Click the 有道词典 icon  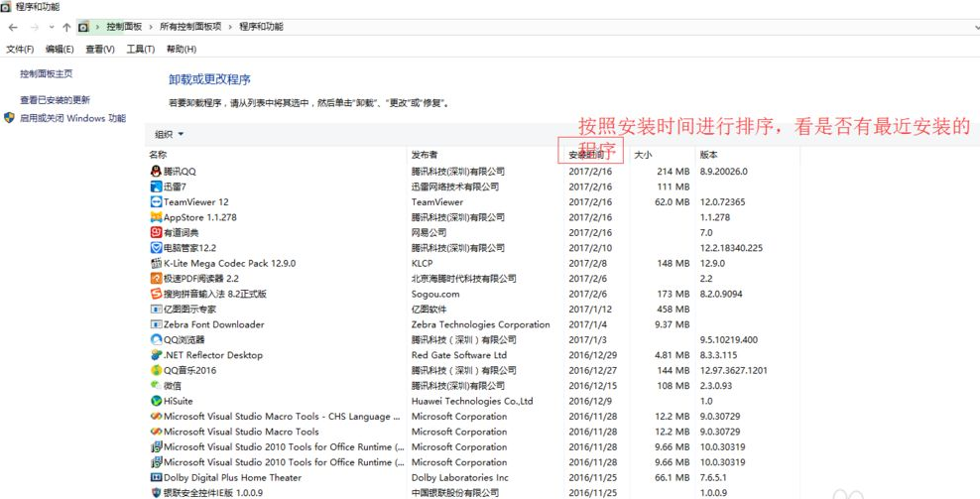157,232
